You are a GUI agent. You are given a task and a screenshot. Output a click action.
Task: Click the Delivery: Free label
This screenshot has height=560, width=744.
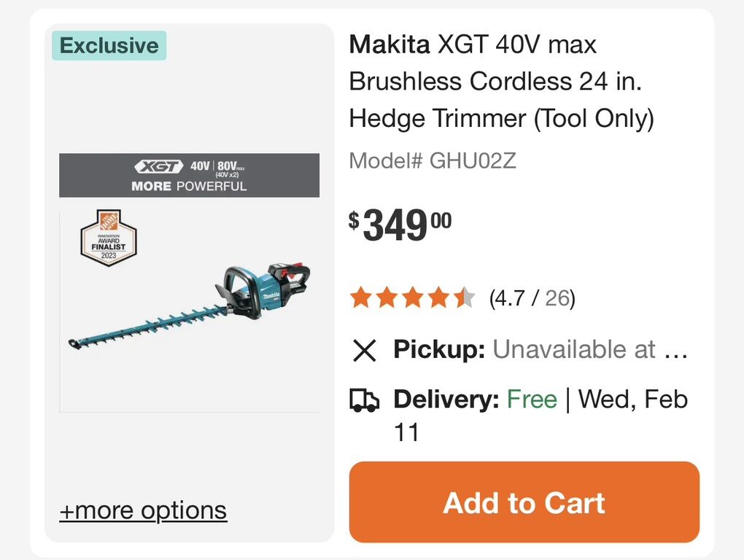pos(475,400)
